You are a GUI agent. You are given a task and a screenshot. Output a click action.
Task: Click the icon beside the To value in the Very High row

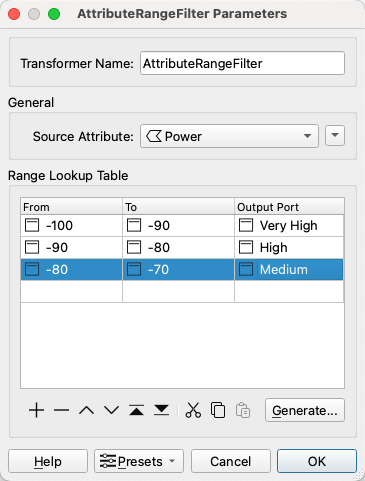coord(134,225)
